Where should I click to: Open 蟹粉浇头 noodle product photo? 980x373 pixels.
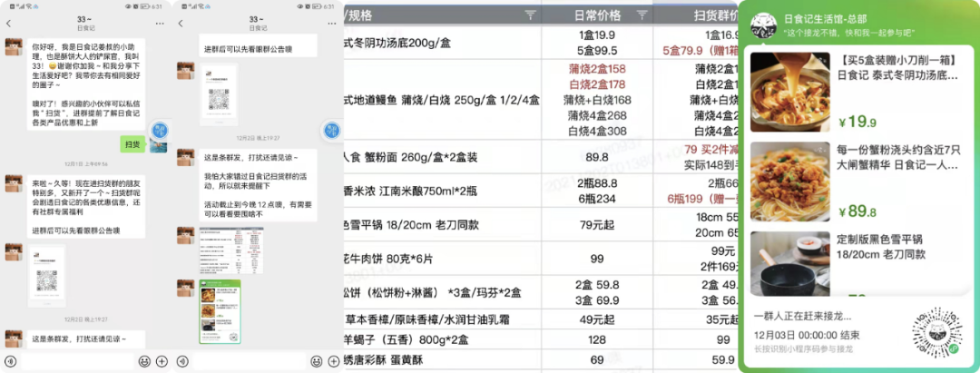(790, 182)
